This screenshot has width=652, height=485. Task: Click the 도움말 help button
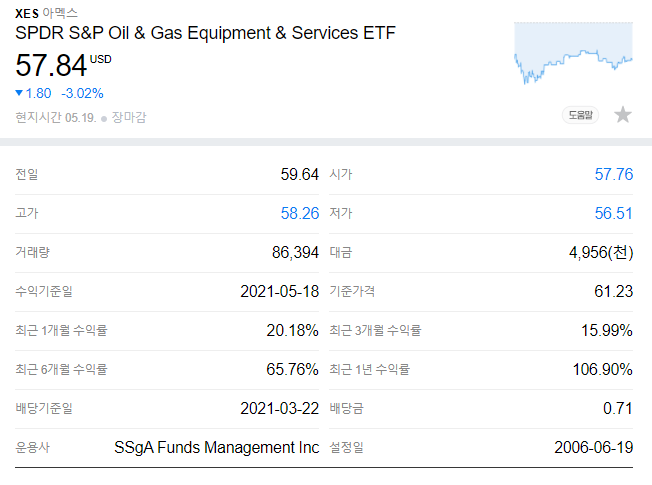581,115
